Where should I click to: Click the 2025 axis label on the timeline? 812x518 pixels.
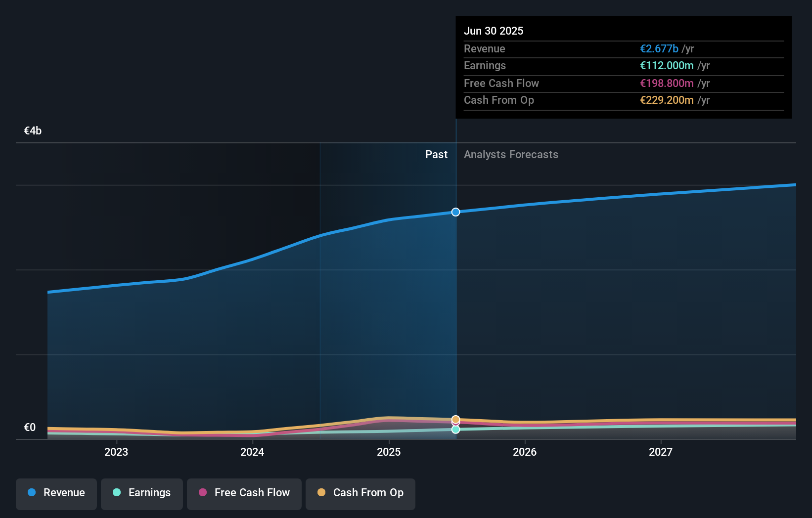point(389,452)
